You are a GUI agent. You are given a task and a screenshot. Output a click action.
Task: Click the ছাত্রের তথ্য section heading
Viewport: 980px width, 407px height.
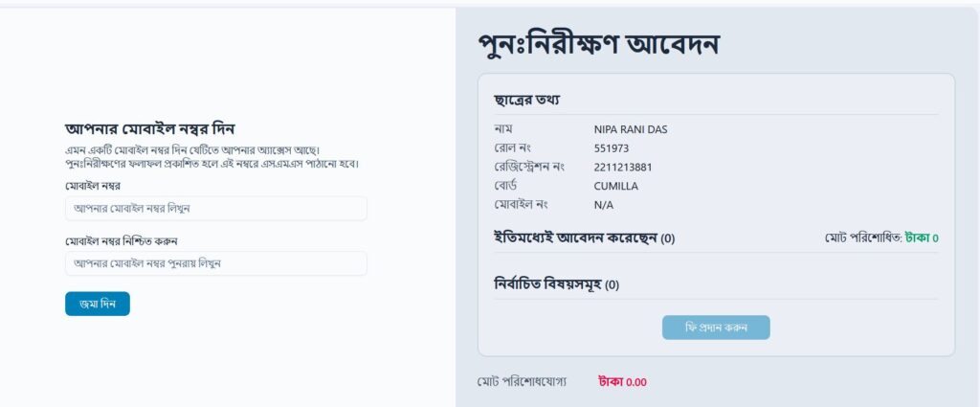(526, 100)
